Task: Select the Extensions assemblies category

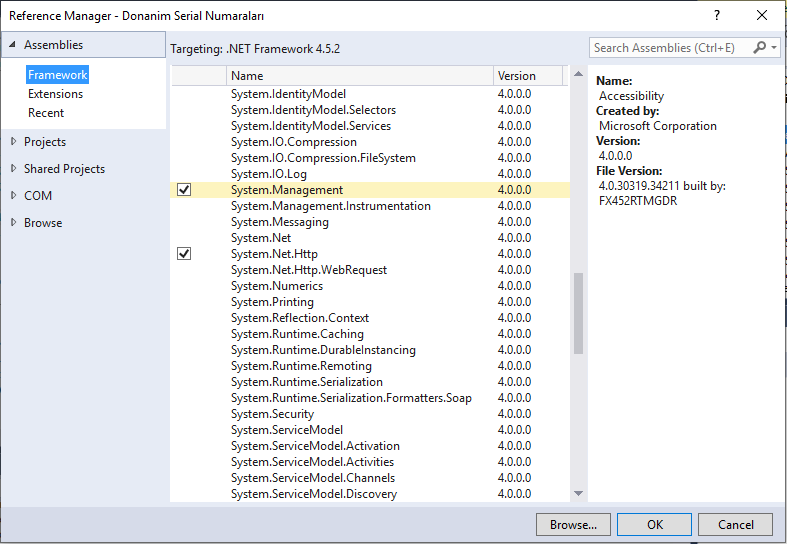Action: coord(55,94)
